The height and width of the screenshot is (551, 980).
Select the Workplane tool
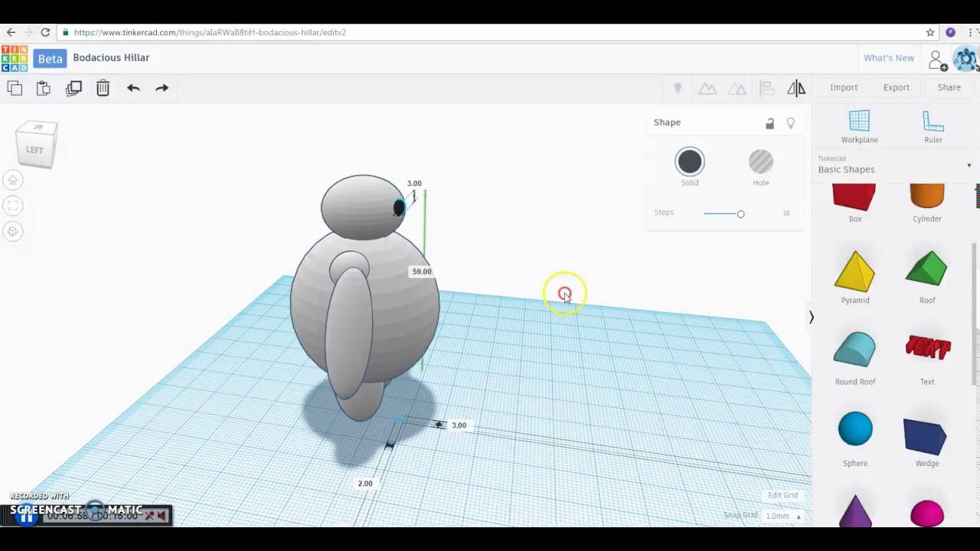[x=860, y=126]
